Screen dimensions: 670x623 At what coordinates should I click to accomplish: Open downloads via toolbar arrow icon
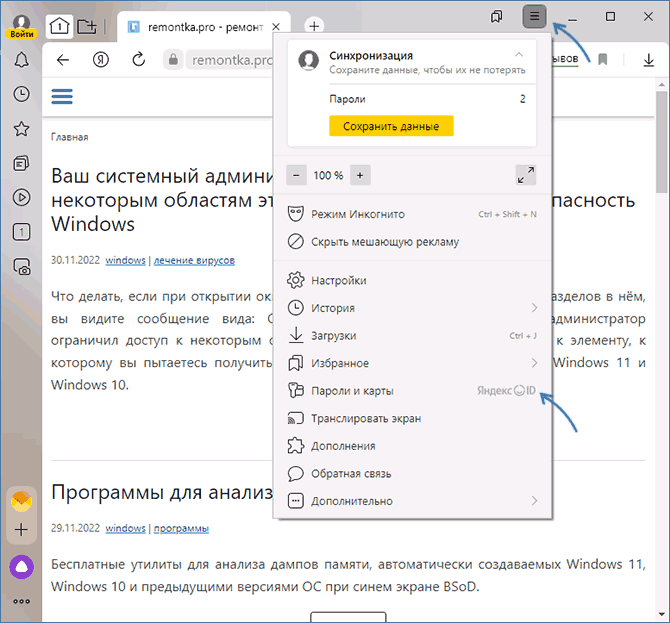coord(649,60)
